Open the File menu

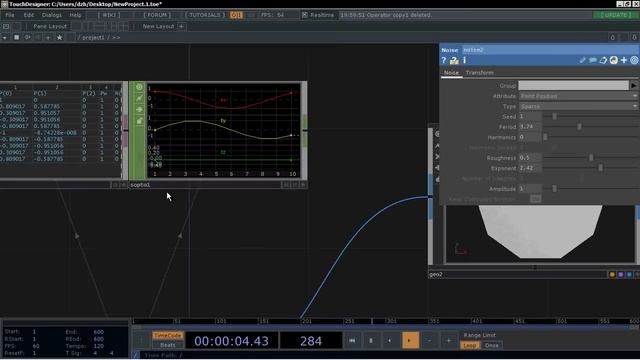point(9,15)
